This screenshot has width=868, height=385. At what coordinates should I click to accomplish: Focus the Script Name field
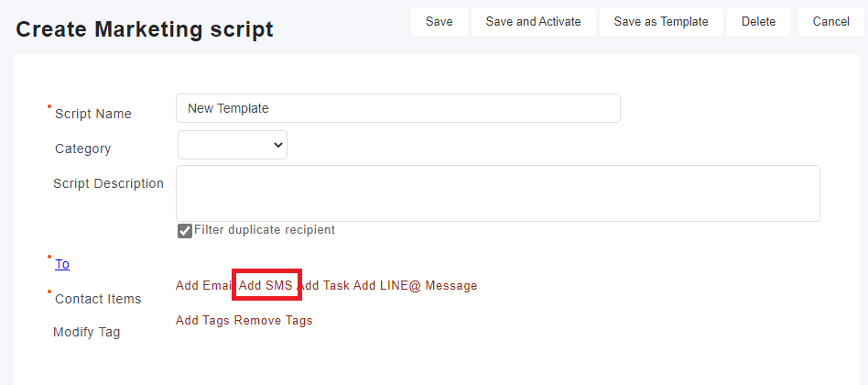pos(397,108)
